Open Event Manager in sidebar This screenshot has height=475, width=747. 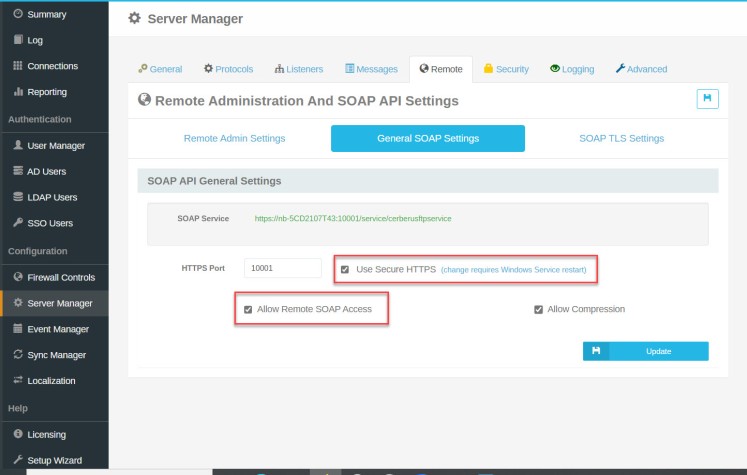pyautogui.click(x=57, y=329)
